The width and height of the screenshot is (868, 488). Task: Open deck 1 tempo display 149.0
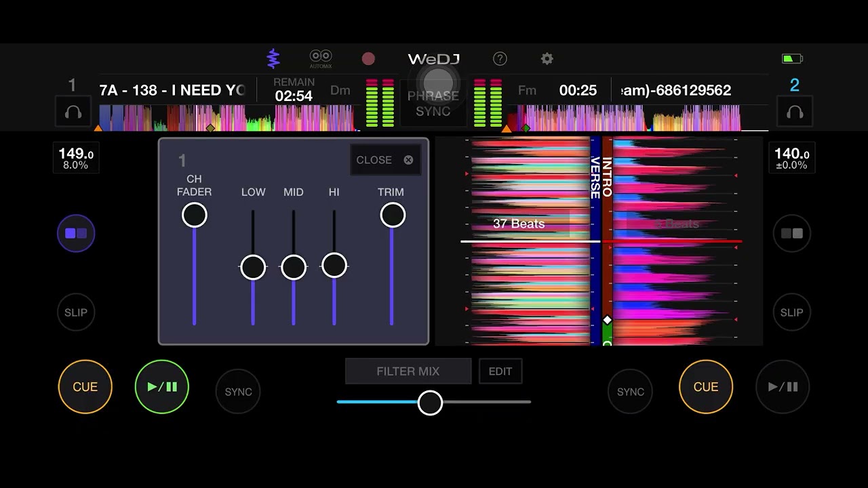coord(75,159)
